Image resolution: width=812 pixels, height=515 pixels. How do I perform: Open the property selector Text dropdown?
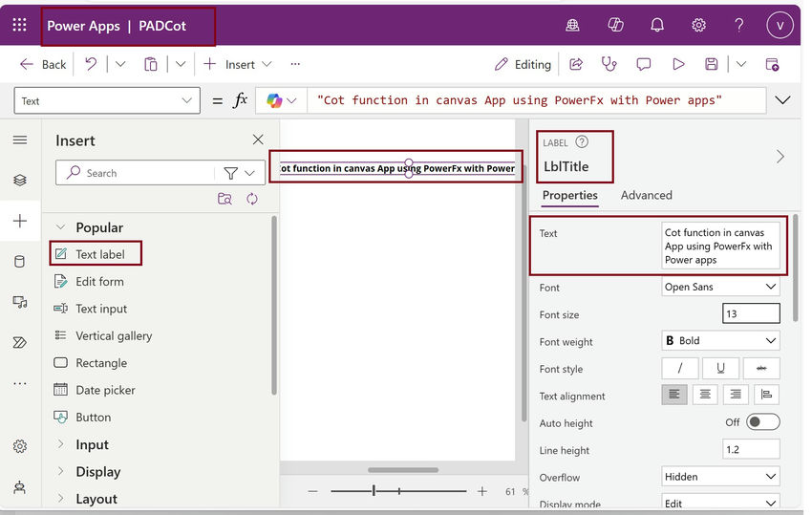click(x=107, y=100)
